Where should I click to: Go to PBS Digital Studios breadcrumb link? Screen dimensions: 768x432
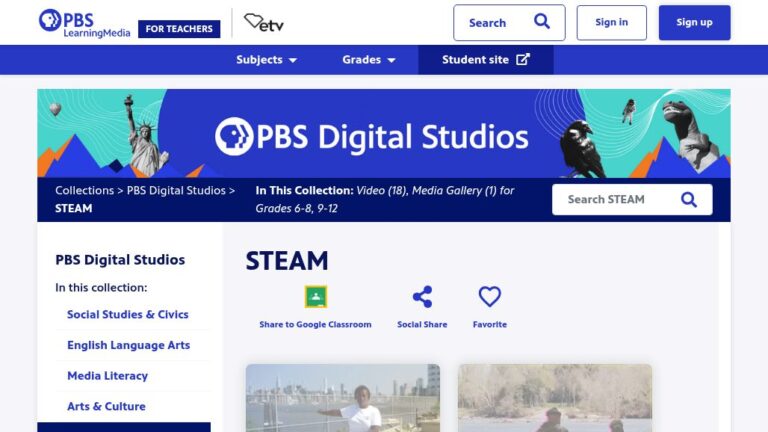click(176, 190)
